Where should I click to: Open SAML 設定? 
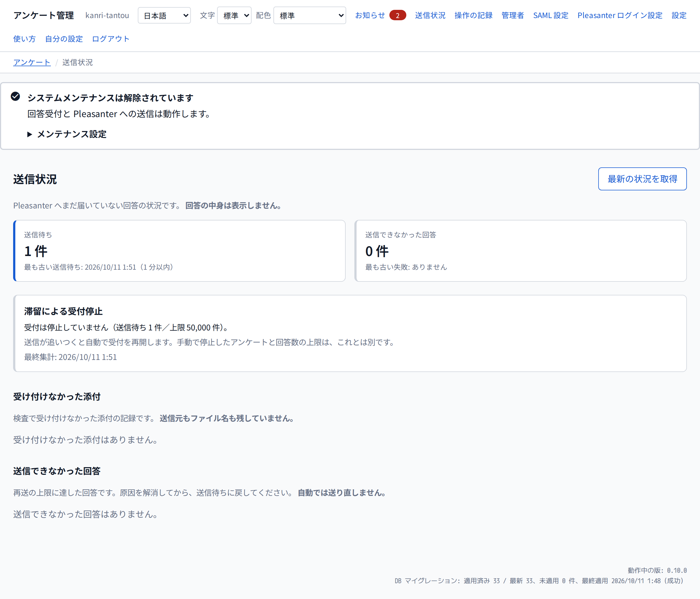[x=551, y=16]
